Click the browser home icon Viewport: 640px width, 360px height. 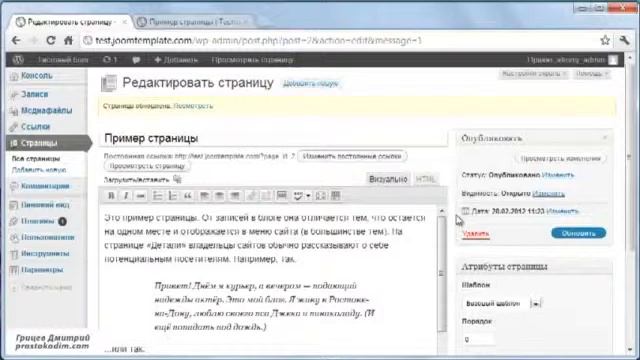click(x=68, y=40)
